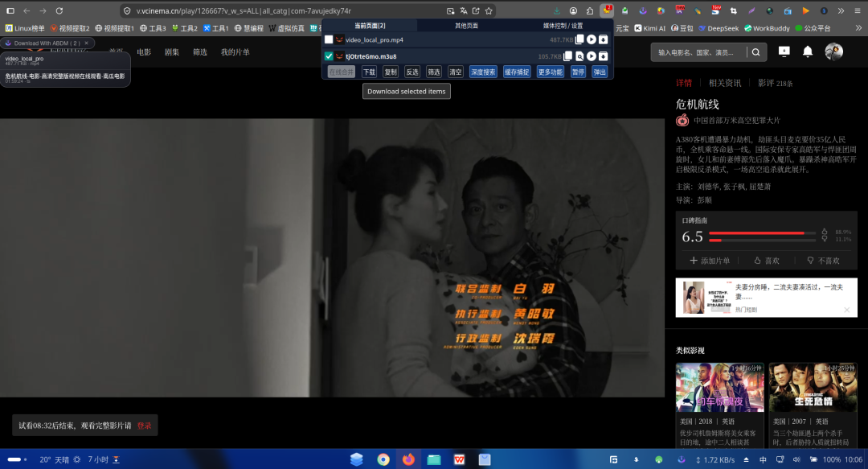Preview video_local_pro.mp4 with the play icon
This screenshot has height=469, width=868.
click(x=592, y=40)
